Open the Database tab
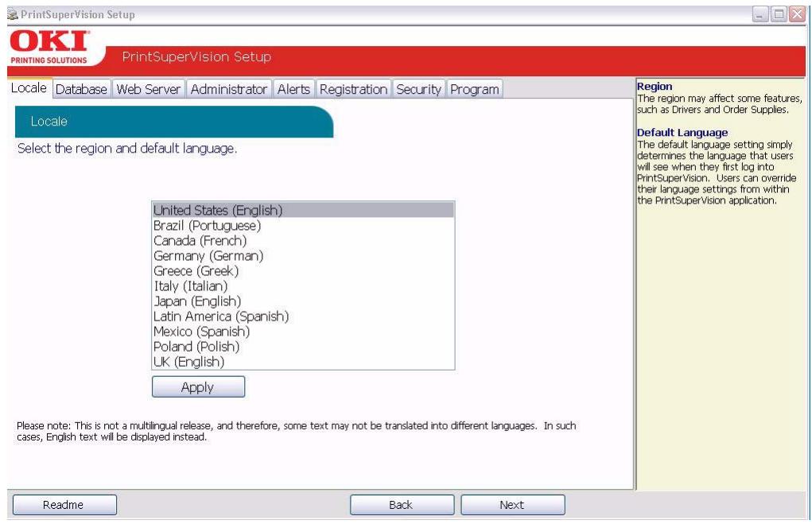The image size is (812, 524). tap(81, 89)
